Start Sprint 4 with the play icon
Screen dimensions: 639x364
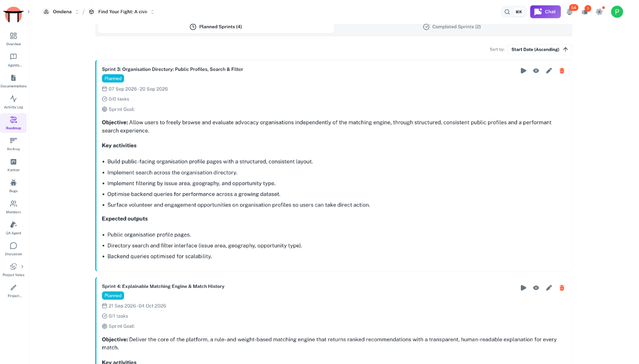(x=523, y=288)
